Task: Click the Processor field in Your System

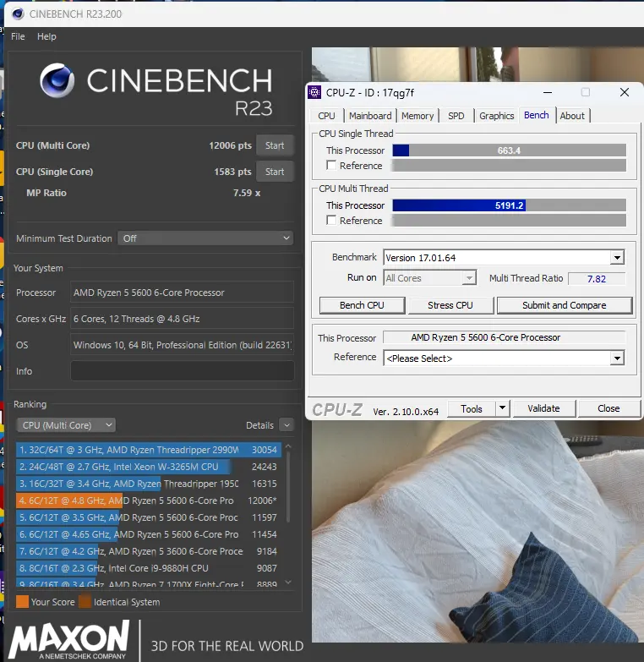Action: [182, 293]
